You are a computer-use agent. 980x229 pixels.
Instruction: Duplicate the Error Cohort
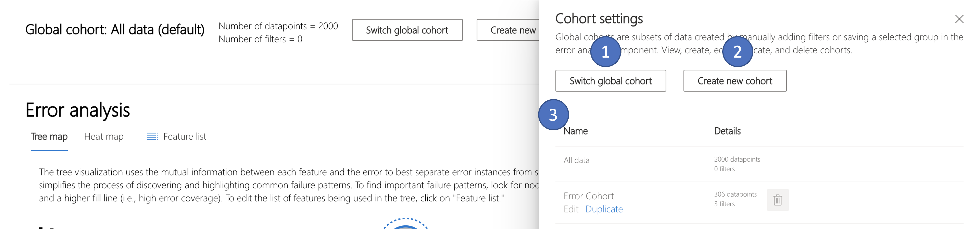604,209
